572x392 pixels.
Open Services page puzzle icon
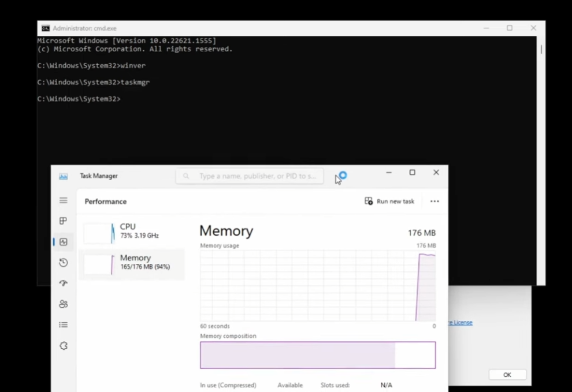point(64,346)
